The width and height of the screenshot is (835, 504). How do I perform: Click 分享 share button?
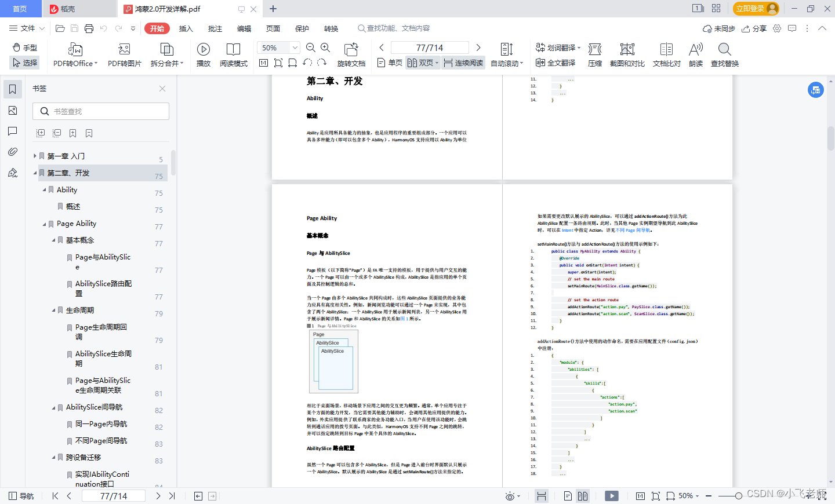click(754, 28)
